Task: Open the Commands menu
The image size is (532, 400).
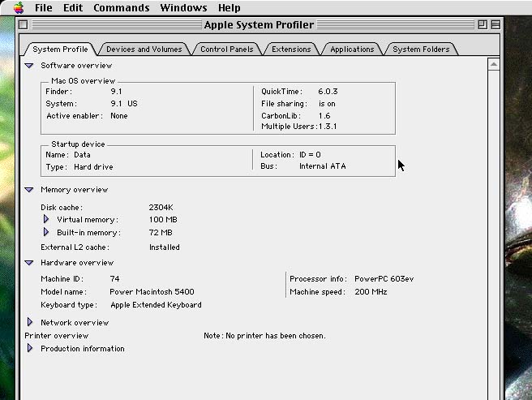Action: pos(122,7)
